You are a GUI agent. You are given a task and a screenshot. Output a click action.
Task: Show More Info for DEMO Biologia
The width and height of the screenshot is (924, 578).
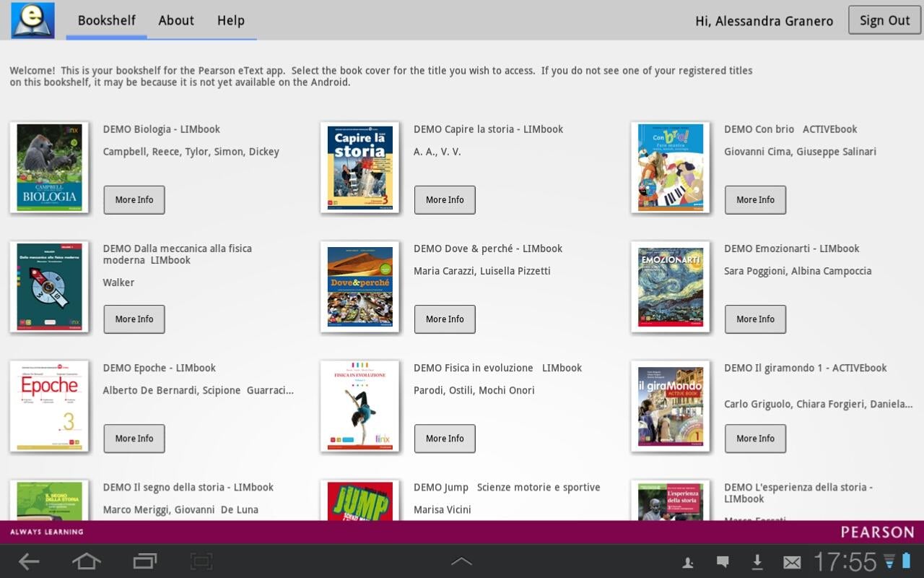pyautogui.click(x=134, y=199)
